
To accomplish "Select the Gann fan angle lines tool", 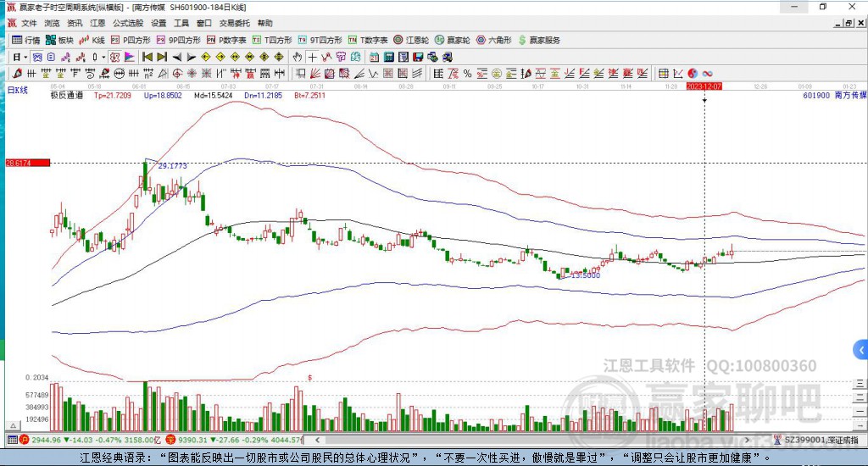I will coord(315,73).
